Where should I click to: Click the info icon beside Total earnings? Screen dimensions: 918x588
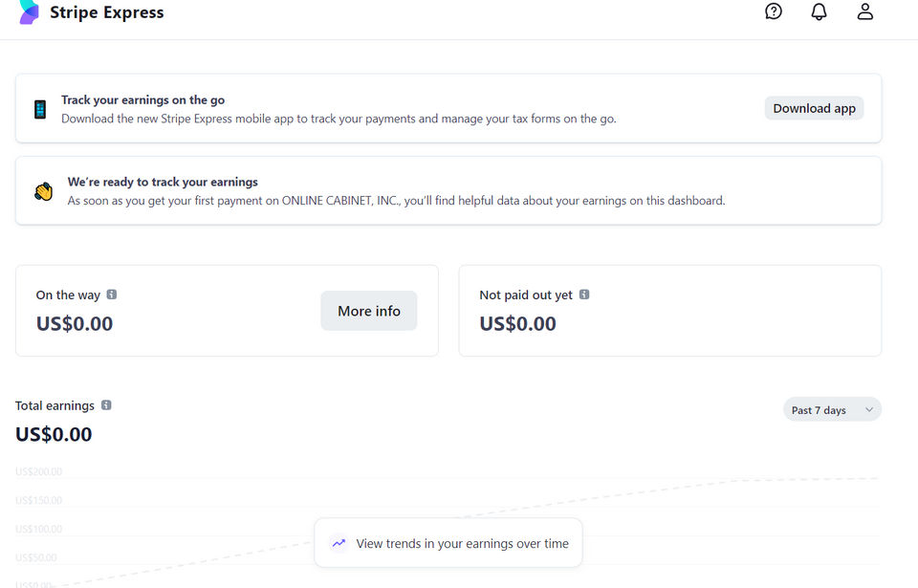tap(106, 405)
